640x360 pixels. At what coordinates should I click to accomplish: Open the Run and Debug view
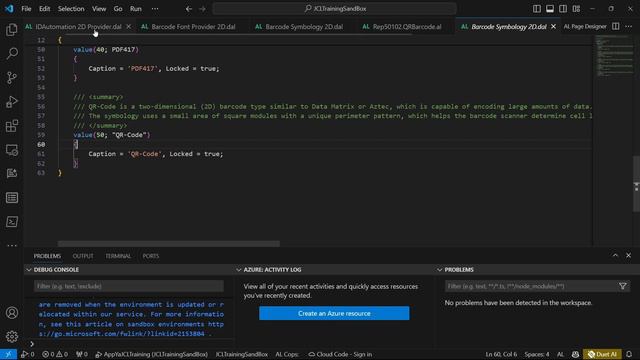tap(12, 102)
